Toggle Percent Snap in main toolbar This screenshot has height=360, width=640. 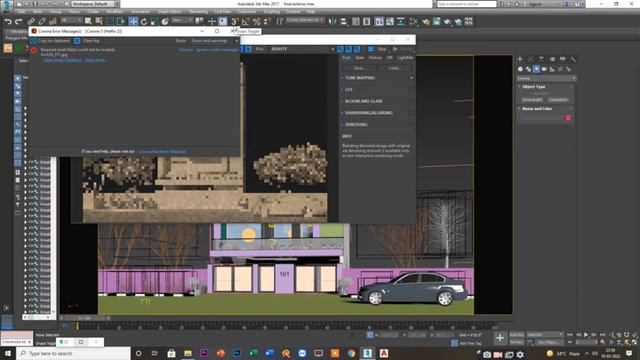256,21
